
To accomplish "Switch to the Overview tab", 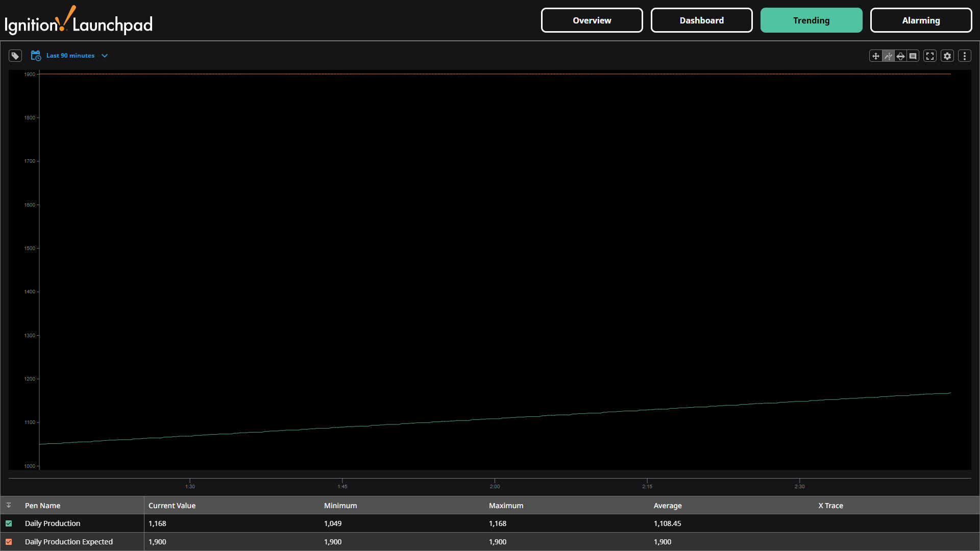I will click(x=592, y=20).
